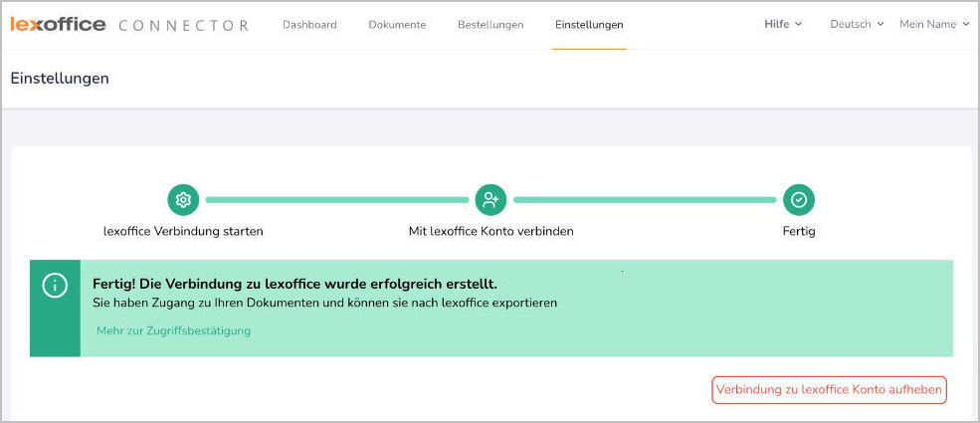The width and height of the screenshot is (980, 423).
Task: Open the Deutsch language dropdown
Action: tap(857, 24)
